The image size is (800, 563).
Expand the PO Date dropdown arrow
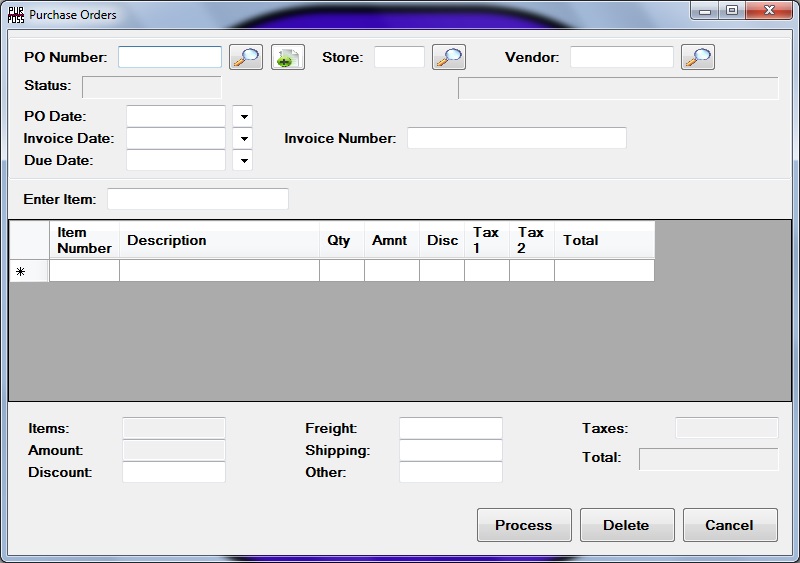tap(243, 117)
